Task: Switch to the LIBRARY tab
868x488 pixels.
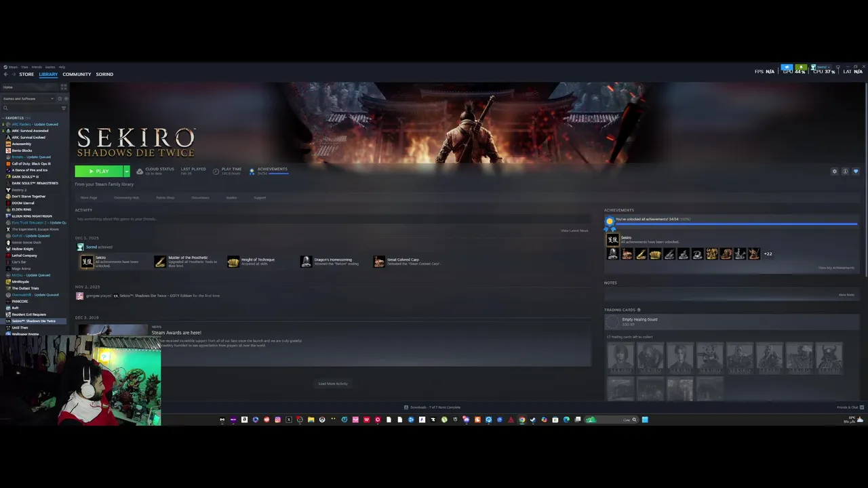Action: click(x=48, y=75)
